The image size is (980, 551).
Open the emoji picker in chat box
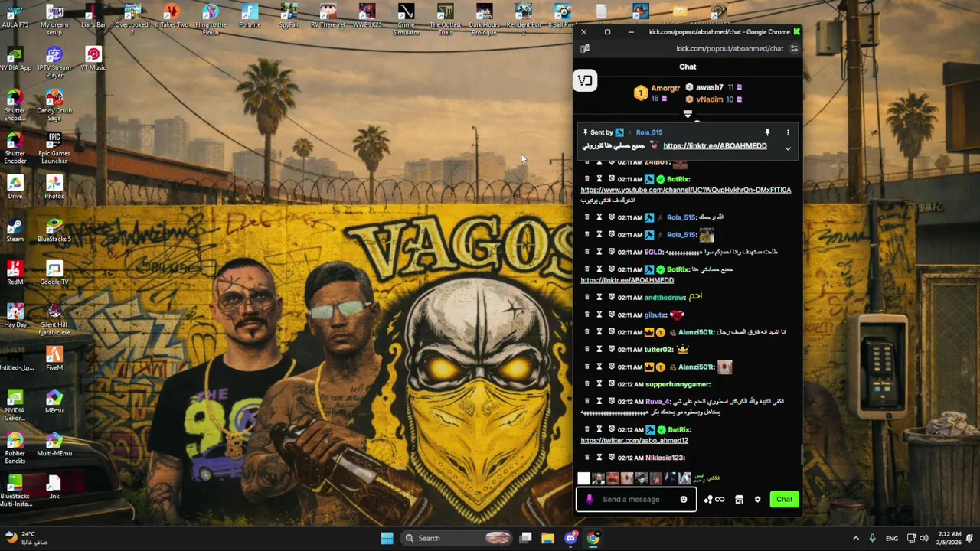(x=684, y=500)
